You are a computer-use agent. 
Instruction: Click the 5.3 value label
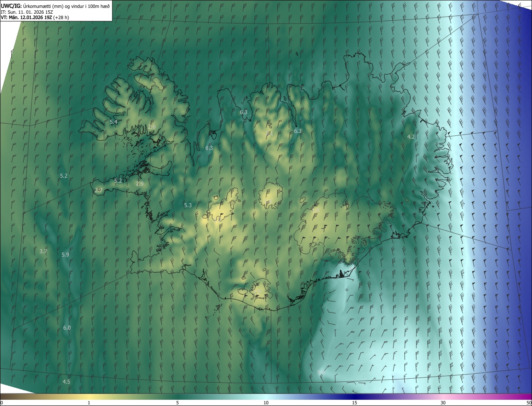coord(188,205)
